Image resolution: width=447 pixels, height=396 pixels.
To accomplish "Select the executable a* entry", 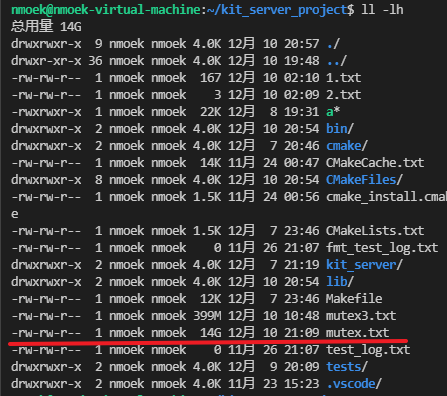I will click(333, 112).
